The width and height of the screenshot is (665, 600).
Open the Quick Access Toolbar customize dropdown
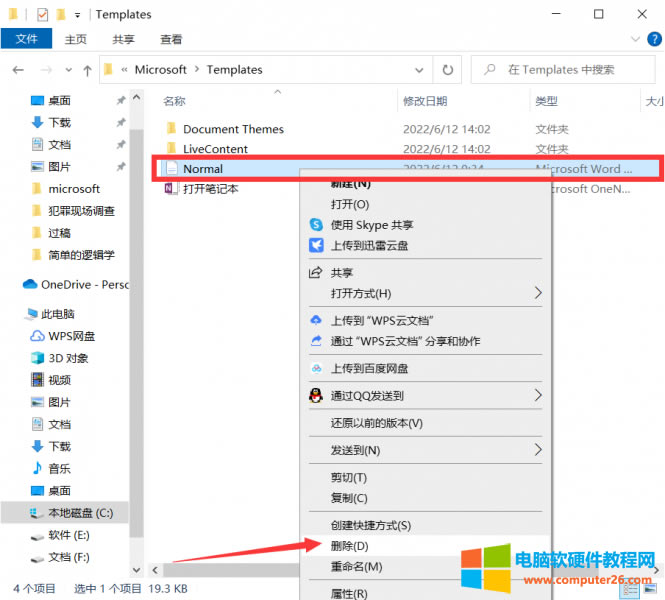pyautogui.click(x=77, y=16)
